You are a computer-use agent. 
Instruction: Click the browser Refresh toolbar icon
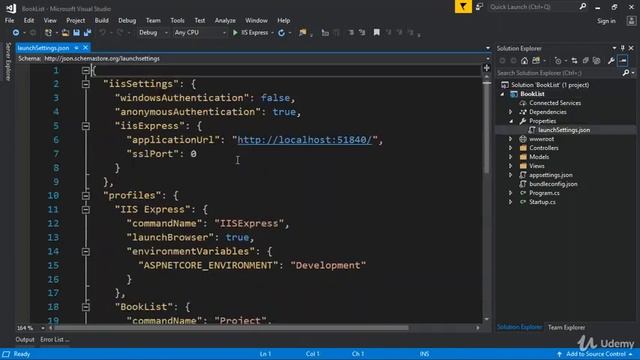point(282,33)
